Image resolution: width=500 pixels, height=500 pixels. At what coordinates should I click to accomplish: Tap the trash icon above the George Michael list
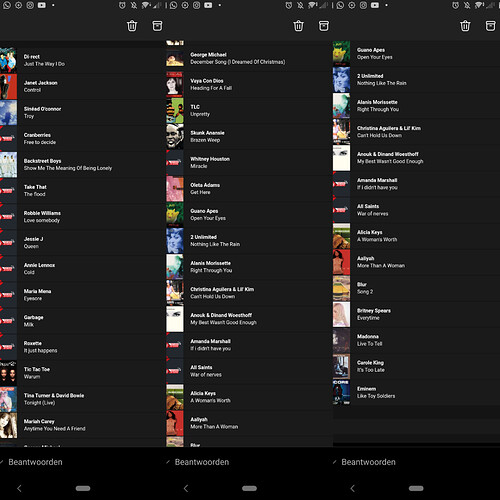pos(298,26)
